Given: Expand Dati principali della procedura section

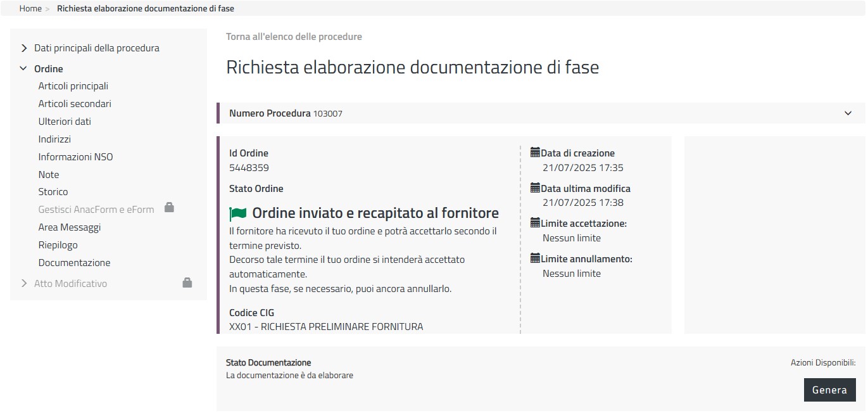Looking at the screenshot, I should click(x=25, y=48).
